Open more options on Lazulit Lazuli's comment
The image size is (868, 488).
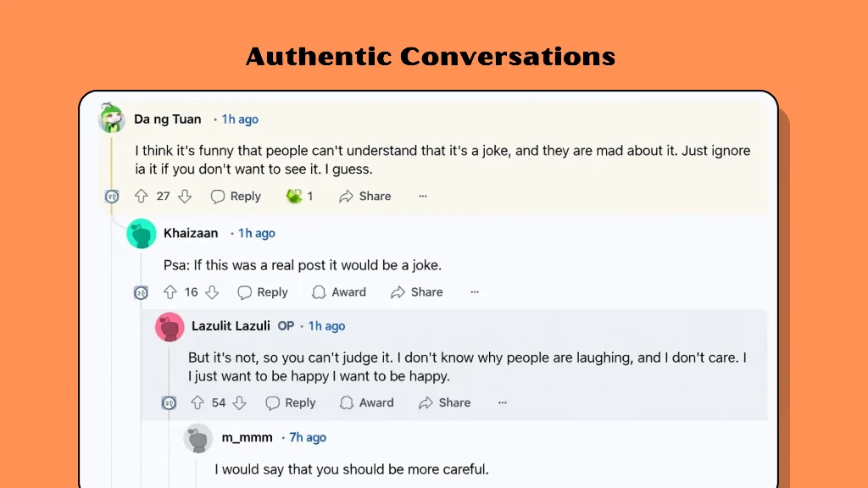[502, 402]
